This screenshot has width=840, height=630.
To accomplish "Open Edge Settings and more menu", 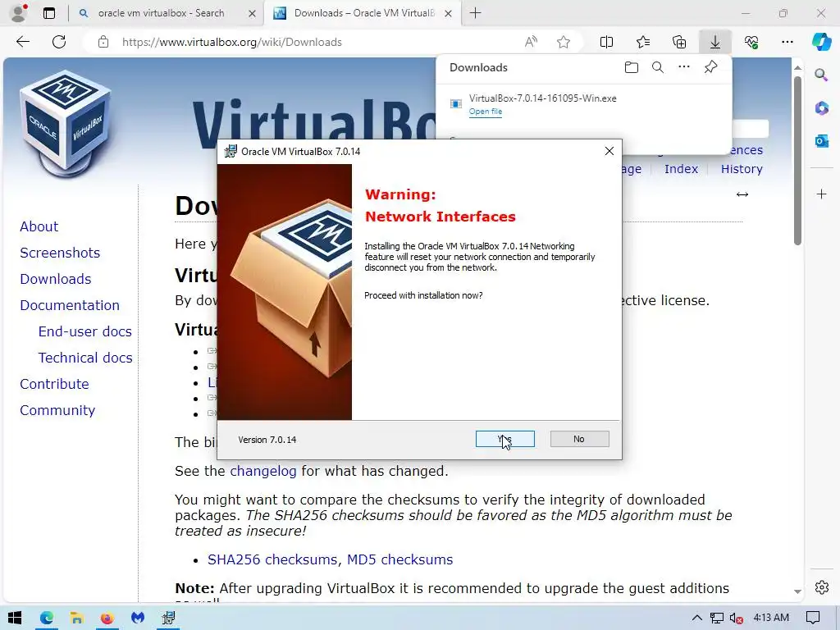I will [787, 42].
